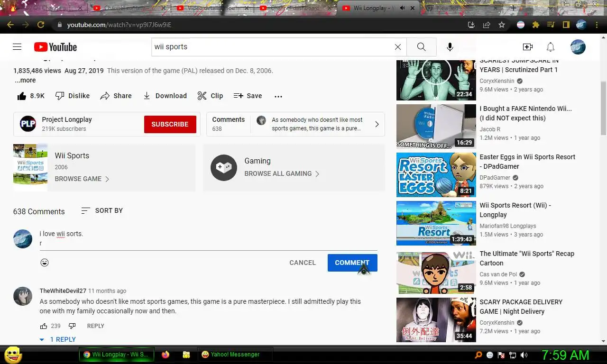Open the Mariofan98 Longplays channel name
607x364 pixels.
click(x=508, y=226)
